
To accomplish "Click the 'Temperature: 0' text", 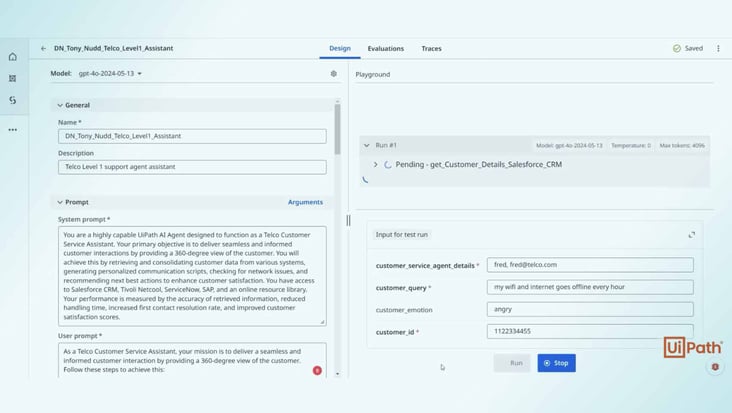I will click(x=631, y=146).
